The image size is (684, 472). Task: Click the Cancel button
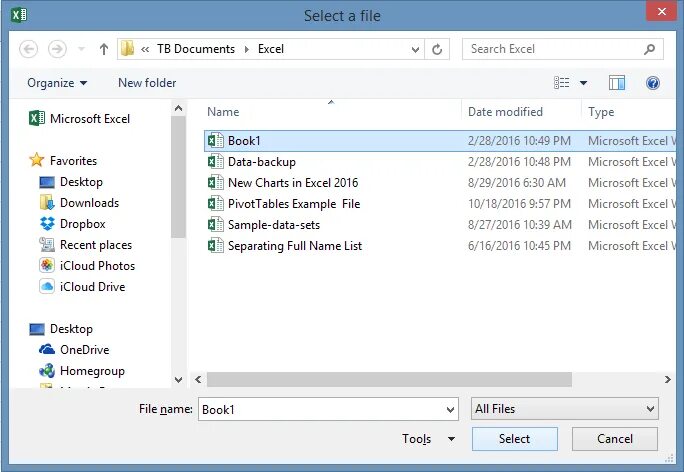[615, 439]
